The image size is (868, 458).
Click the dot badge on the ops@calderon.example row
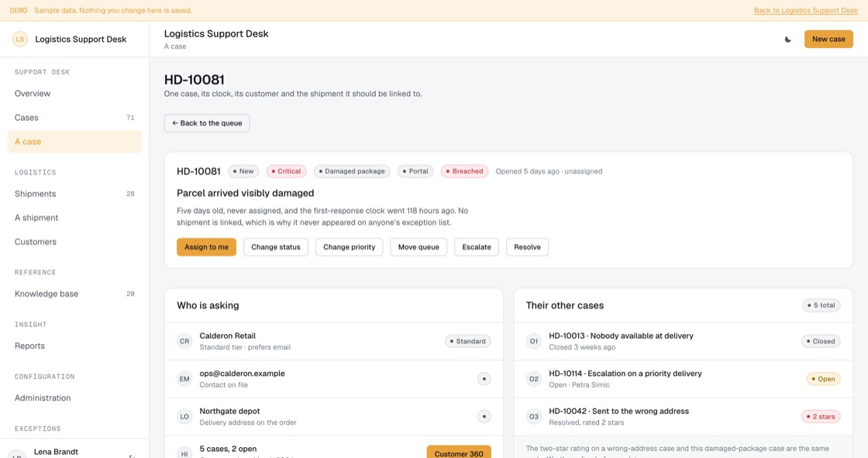point(484,379)
